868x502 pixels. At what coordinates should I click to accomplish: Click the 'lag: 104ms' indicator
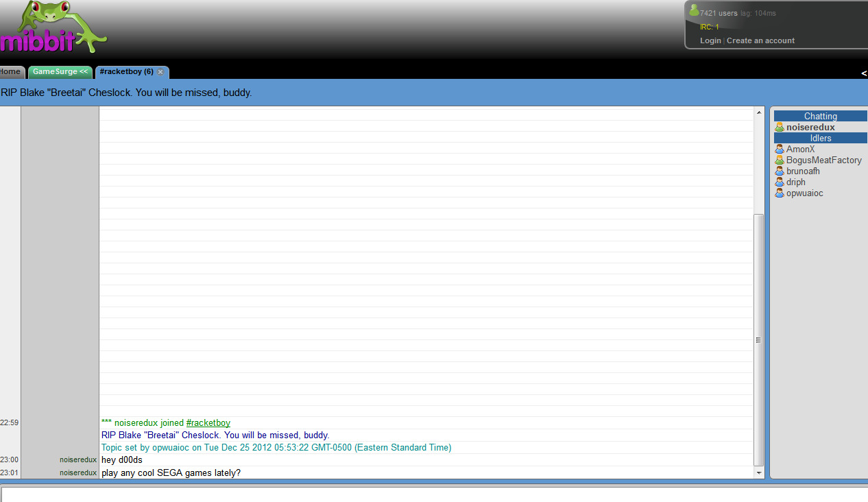758,13
